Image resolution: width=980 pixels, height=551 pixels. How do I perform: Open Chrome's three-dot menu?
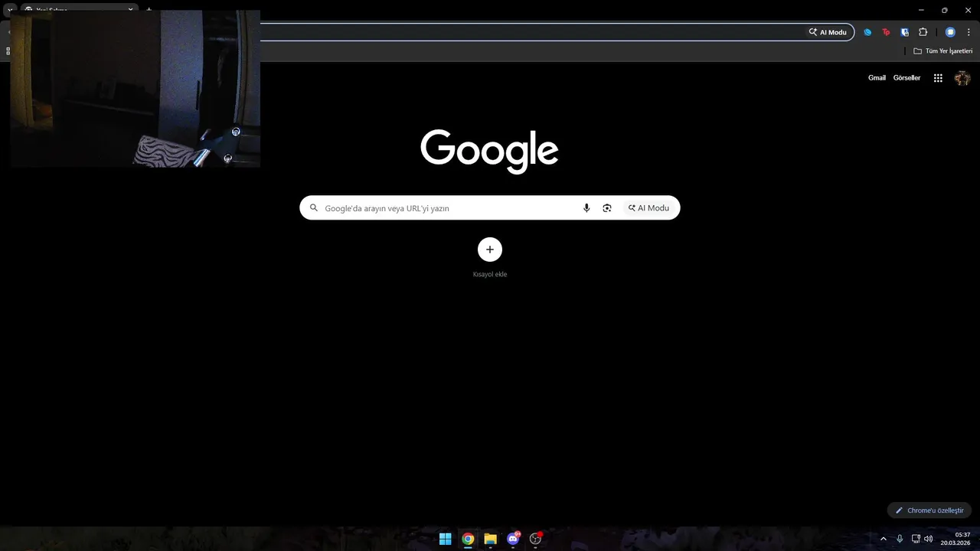pyautogui.click(x=969, y=32)
